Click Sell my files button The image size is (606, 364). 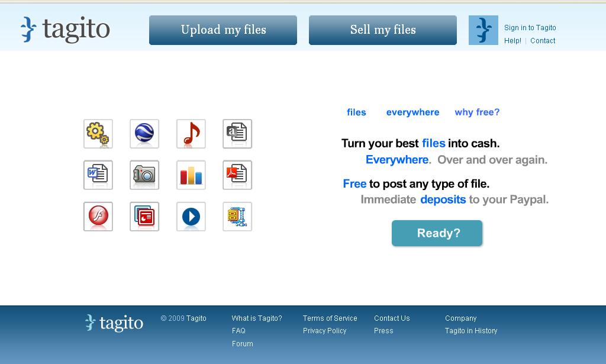[x=383, y=30]
